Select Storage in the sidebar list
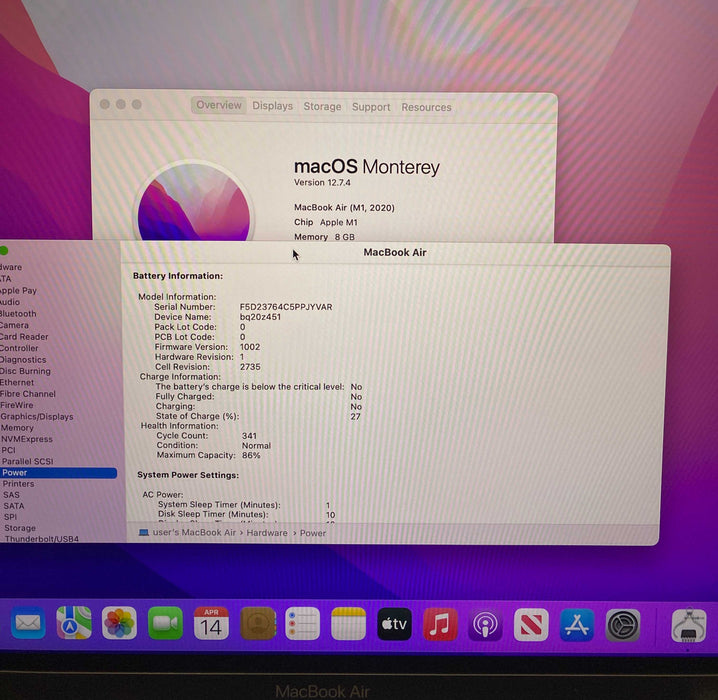 click(x=20, y=527)
